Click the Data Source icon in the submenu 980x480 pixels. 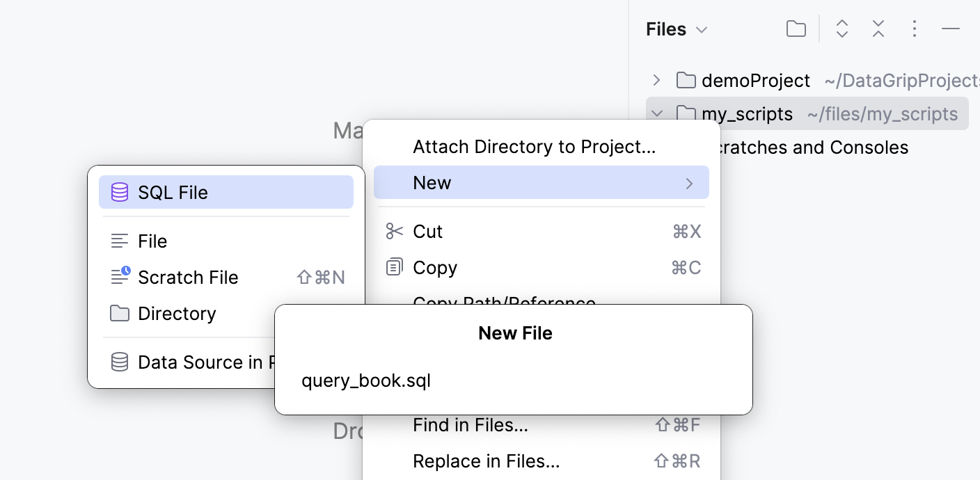point(120,362)
